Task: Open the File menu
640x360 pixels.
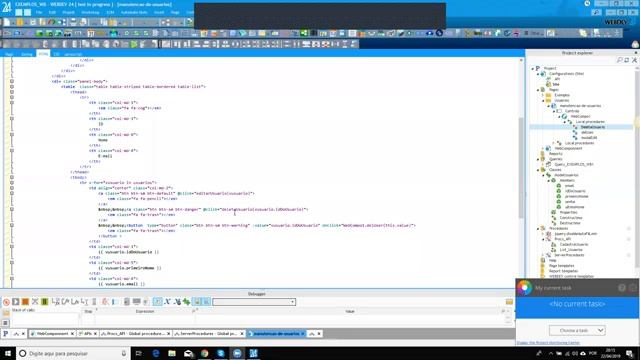Action: point(39,13)
